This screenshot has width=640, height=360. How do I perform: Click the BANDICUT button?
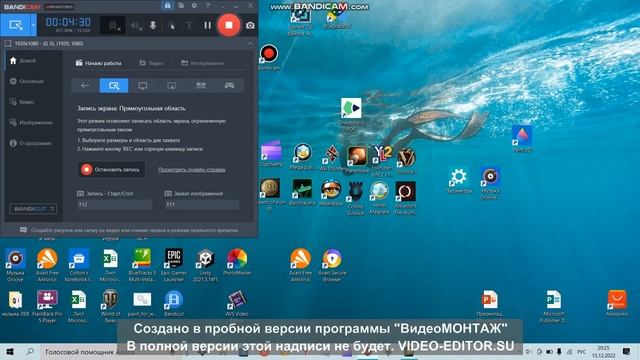pos(33,209)
